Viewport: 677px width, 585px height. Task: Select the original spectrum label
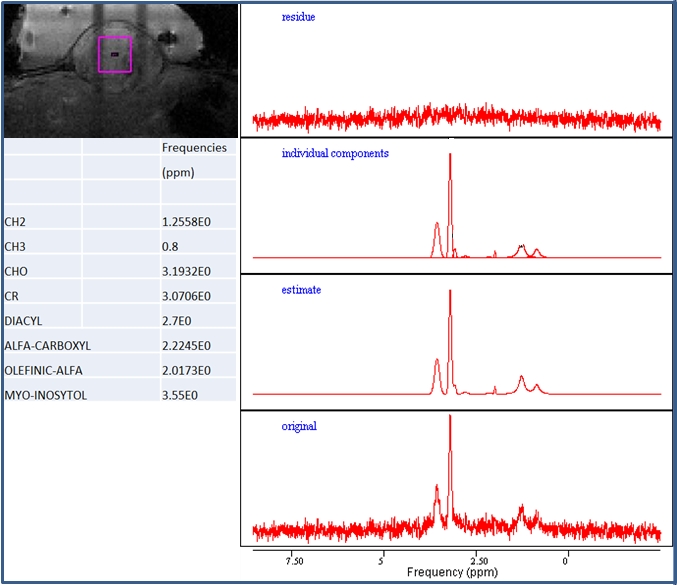tap(299, 426)
